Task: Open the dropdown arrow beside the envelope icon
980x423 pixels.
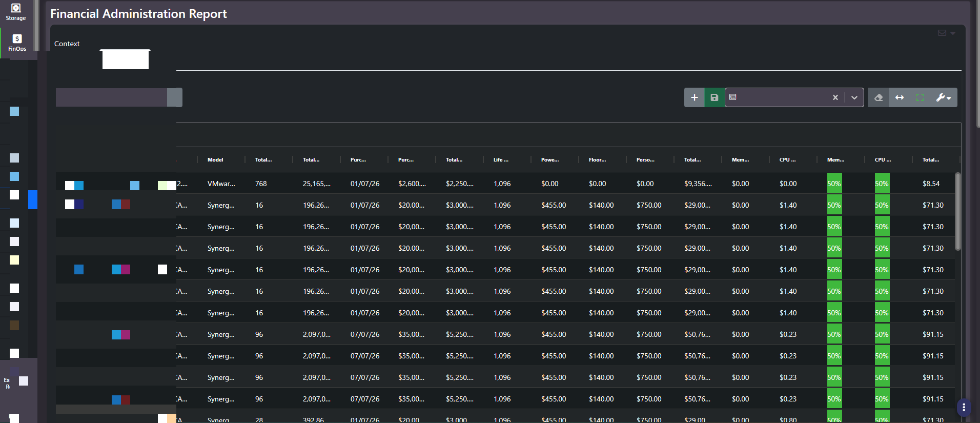Action: point(952,33)
